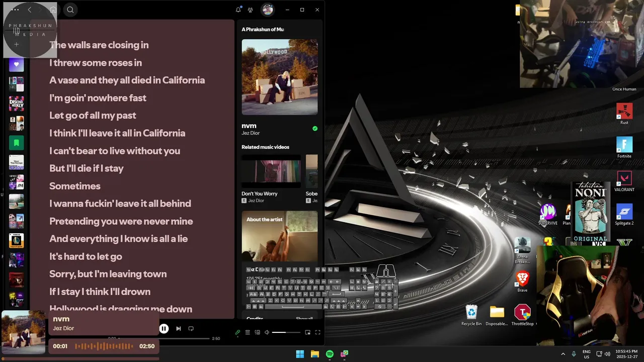This screenshot has height=362, width=644.
Task: Toggle the green saved checkmark for nvm
Action: [x=315, y=129]
